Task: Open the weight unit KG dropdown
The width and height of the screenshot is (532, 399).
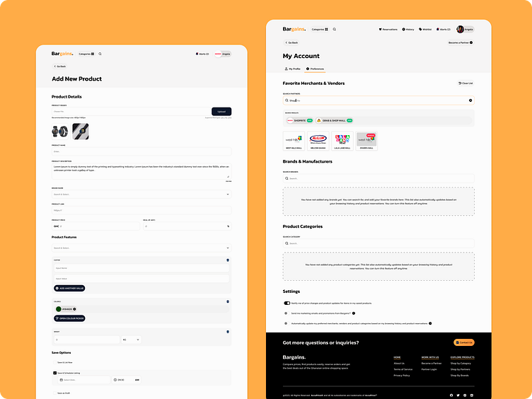Action: pos(132,340)
